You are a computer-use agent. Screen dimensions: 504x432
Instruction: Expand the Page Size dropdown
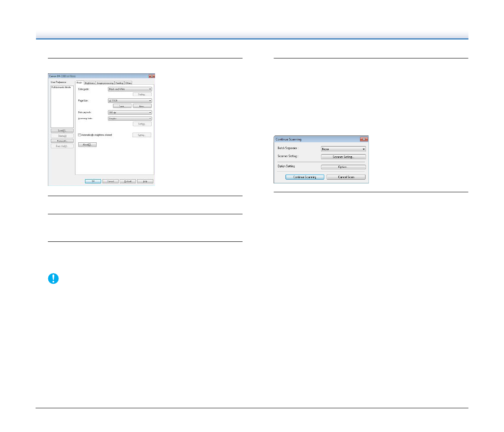click(x=130, y=101)
